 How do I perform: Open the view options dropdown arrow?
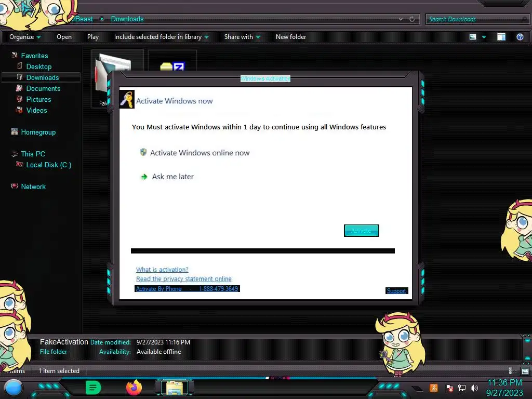484,37
